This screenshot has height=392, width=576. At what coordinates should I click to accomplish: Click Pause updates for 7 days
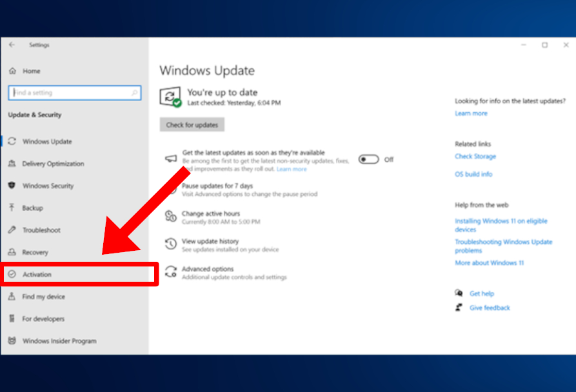pyautogui.click(x=217, y=186)
